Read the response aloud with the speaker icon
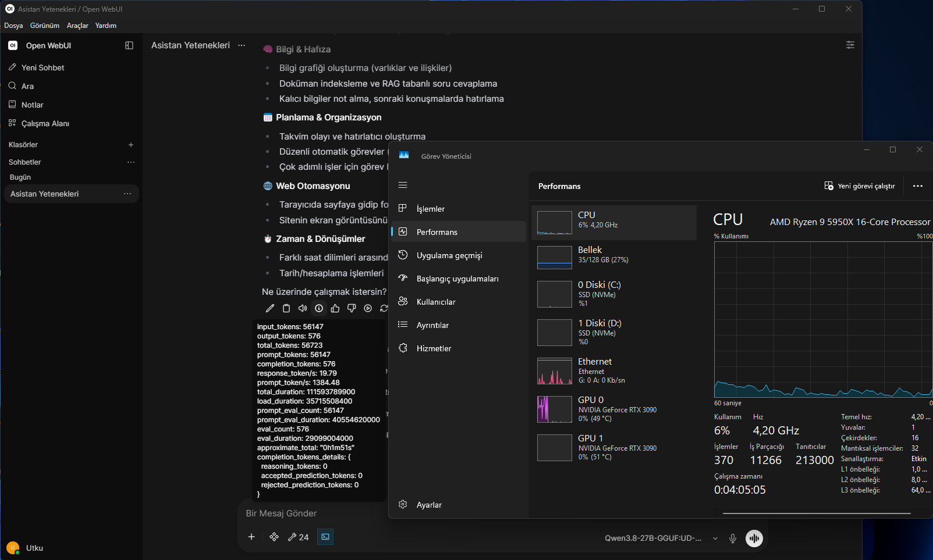The width and height of the screenshot is (933, 560). (x=303, y=308)
